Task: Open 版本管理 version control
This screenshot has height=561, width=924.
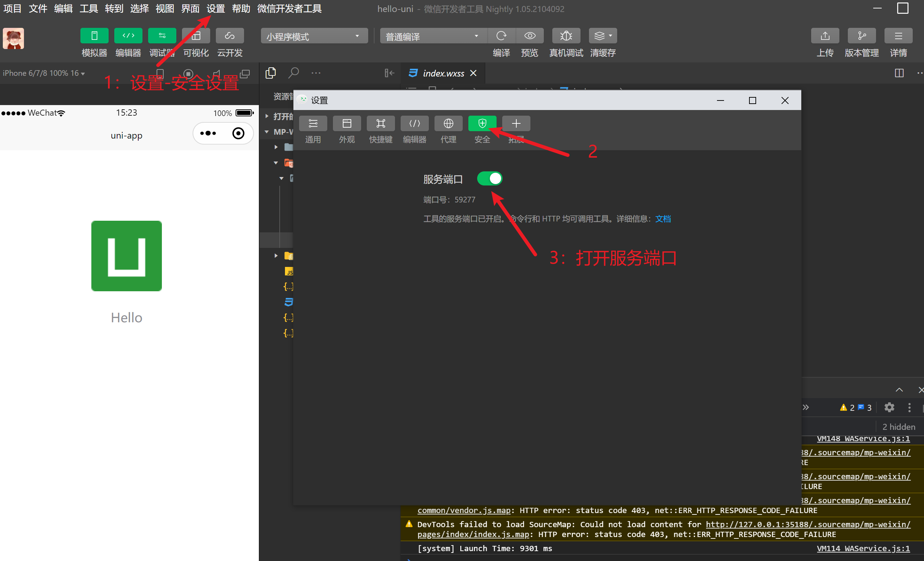Action: pos(862,36)
